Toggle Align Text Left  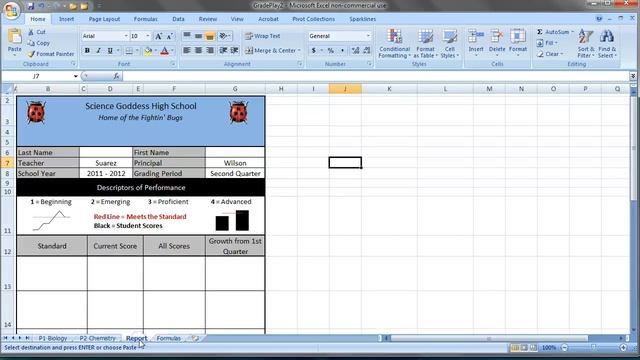(x=187, y=51)
